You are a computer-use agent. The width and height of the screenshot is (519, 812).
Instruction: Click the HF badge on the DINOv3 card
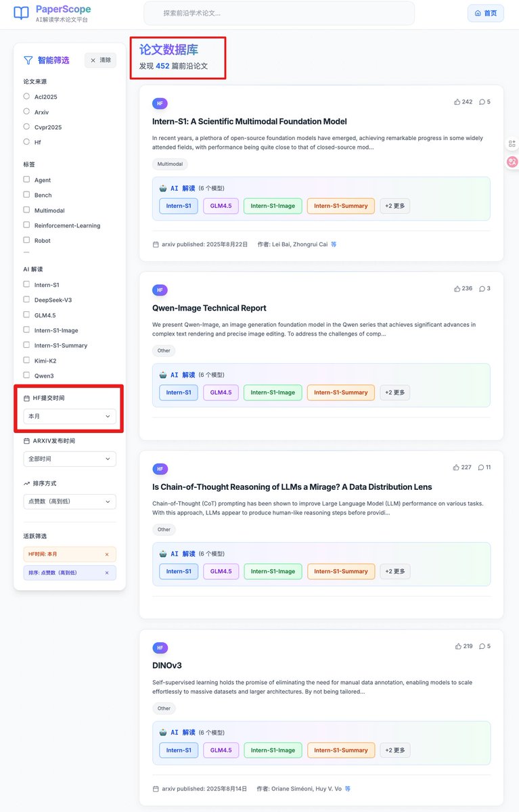[160, 648]
